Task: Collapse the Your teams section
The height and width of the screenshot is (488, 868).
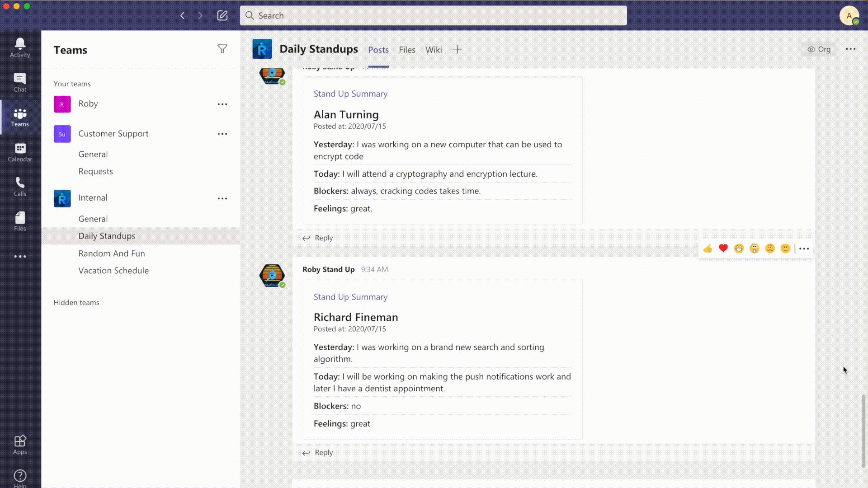Action: tap(72, 84)
